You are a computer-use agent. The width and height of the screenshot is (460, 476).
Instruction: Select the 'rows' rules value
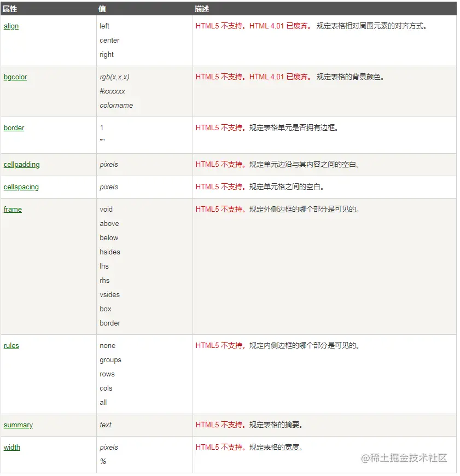(x=107, y=375)
